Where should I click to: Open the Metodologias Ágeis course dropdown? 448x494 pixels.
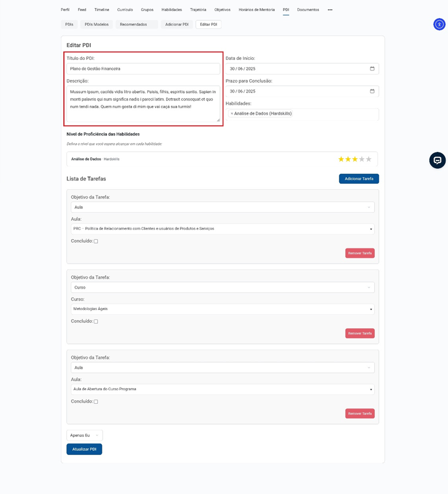click(222, 309)
